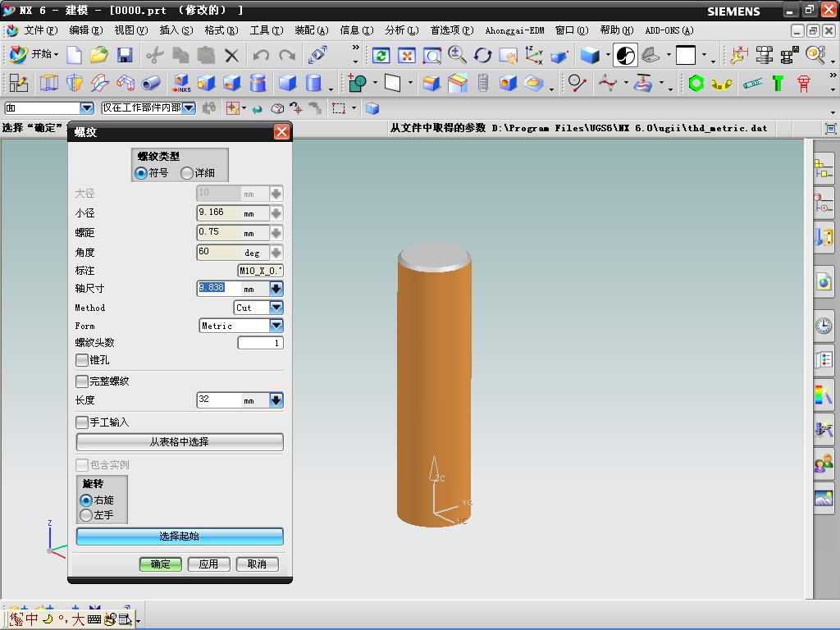The width and height of the screenshot is (840, 630).
Task: Click the Undo arrow icon
Action: click(261, 55)
